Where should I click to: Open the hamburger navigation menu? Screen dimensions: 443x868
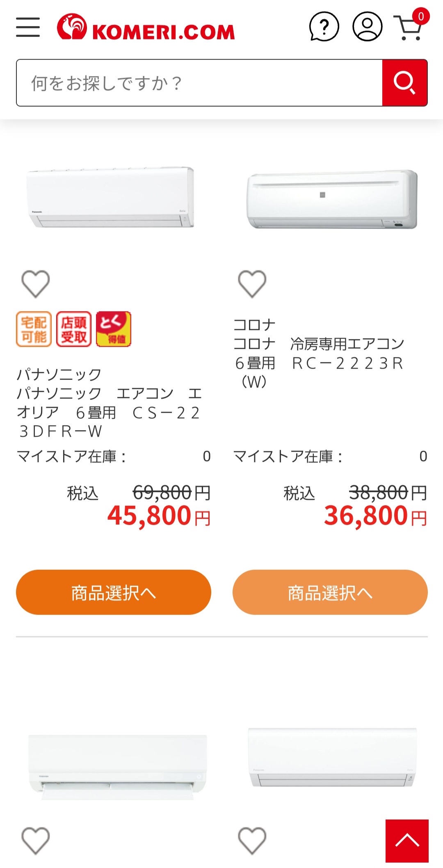[x=28, y=27]
